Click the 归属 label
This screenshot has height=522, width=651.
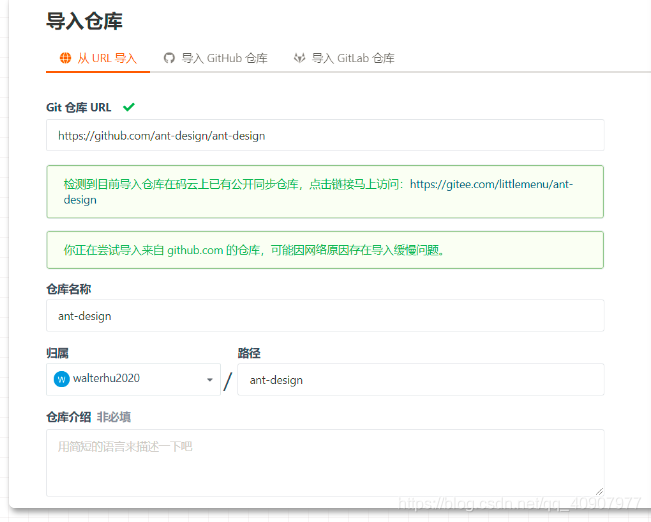(57, 353)
